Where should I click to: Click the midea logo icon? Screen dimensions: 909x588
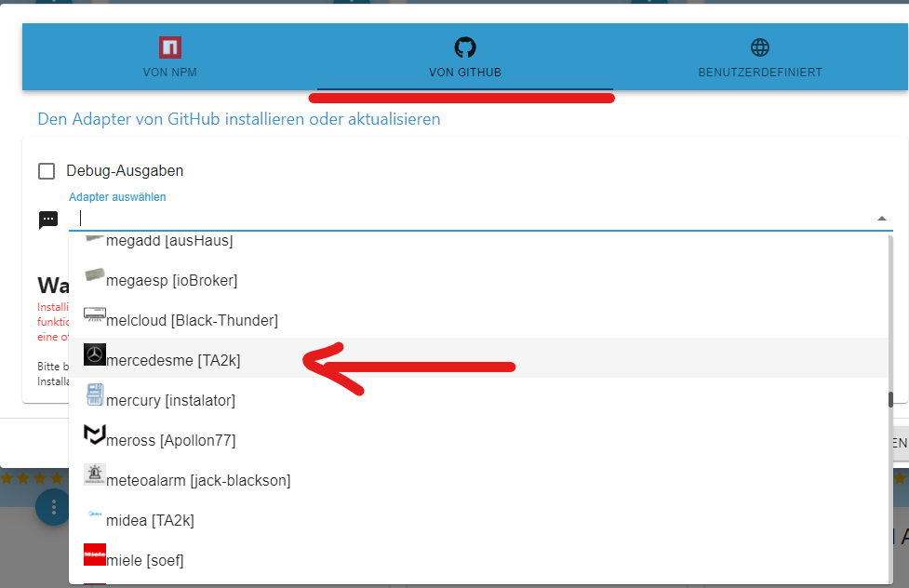pos(95,514)
